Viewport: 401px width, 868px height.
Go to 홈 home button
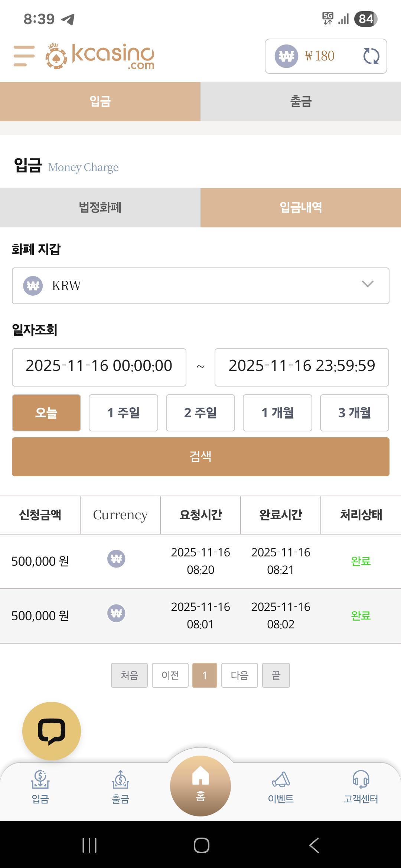click(200, 786)
